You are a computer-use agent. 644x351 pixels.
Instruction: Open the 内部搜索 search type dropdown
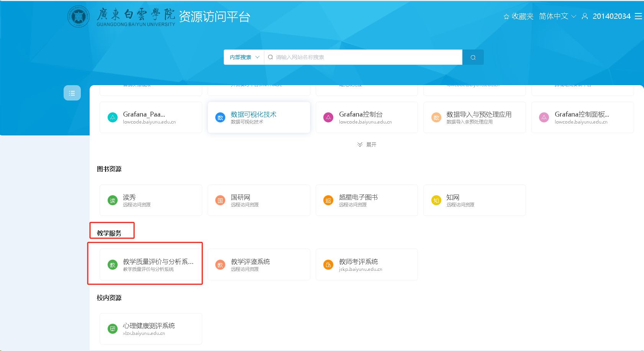(x=244, y=57)
